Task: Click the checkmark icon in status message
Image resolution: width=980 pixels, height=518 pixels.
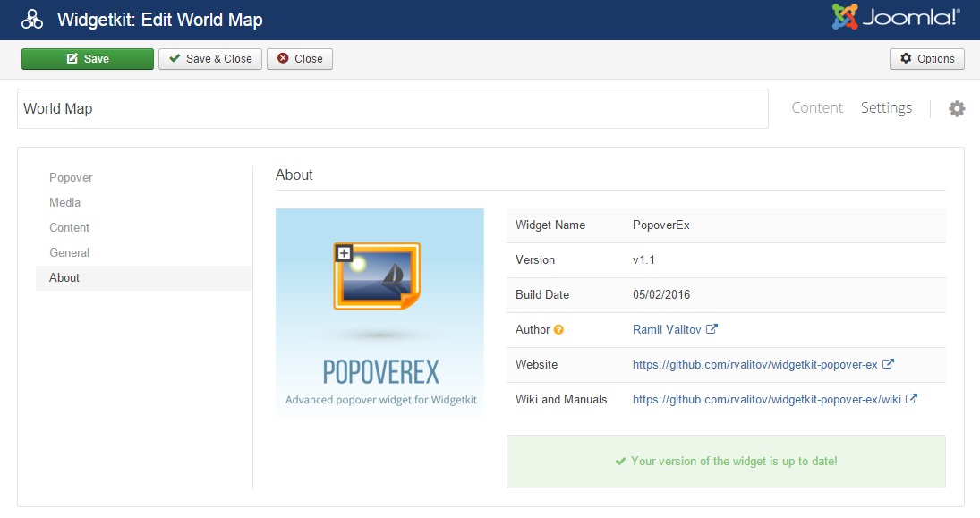Action: click(620, 461)
